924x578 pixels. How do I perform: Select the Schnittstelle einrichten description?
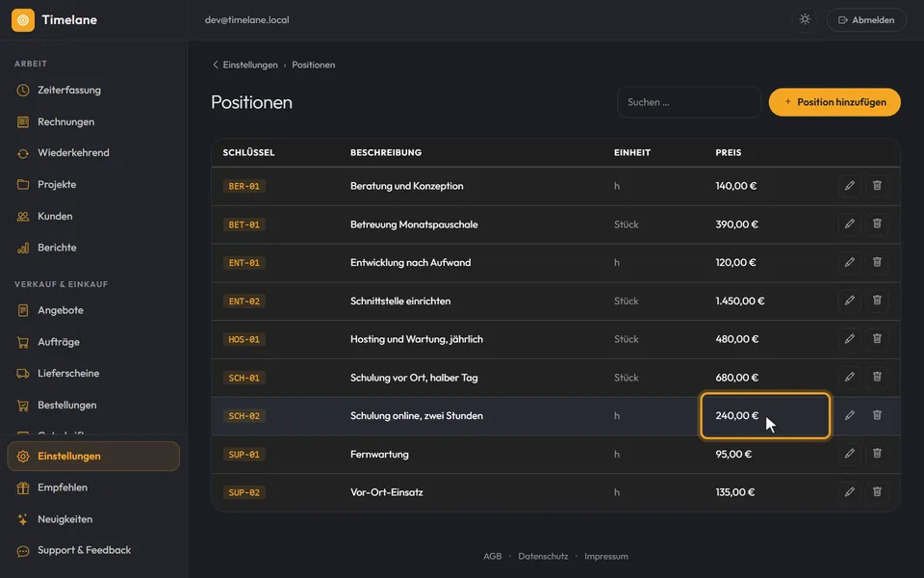coord(400,301)
